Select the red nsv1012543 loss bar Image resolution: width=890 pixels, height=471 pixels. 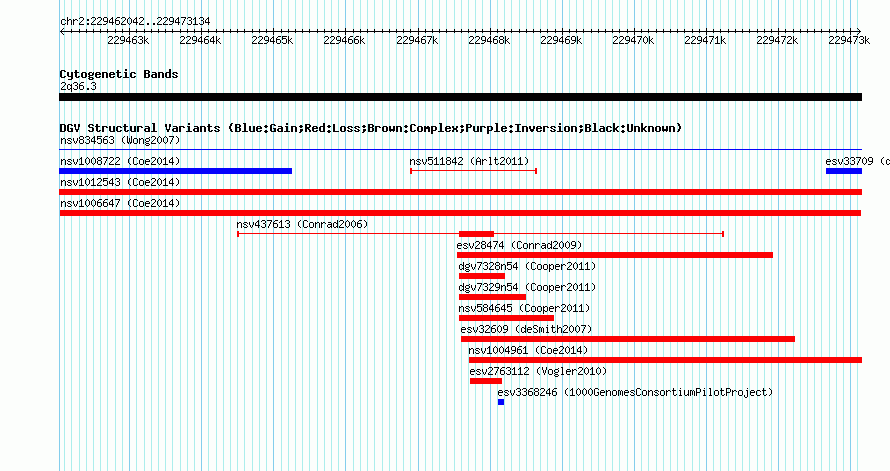coord(461,192)
